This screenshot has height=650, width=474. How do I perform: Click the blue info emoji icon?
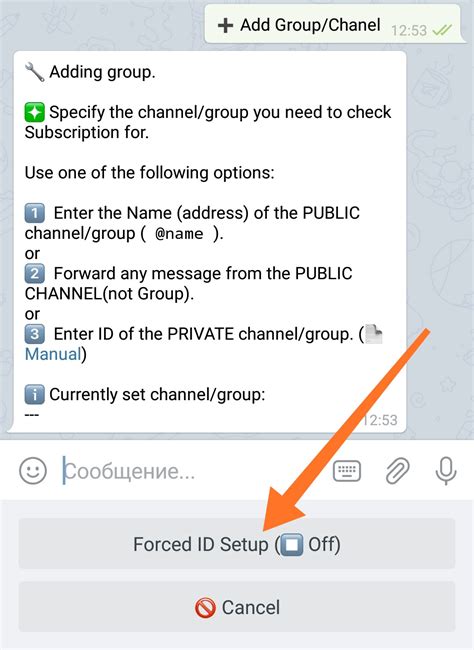34,394
